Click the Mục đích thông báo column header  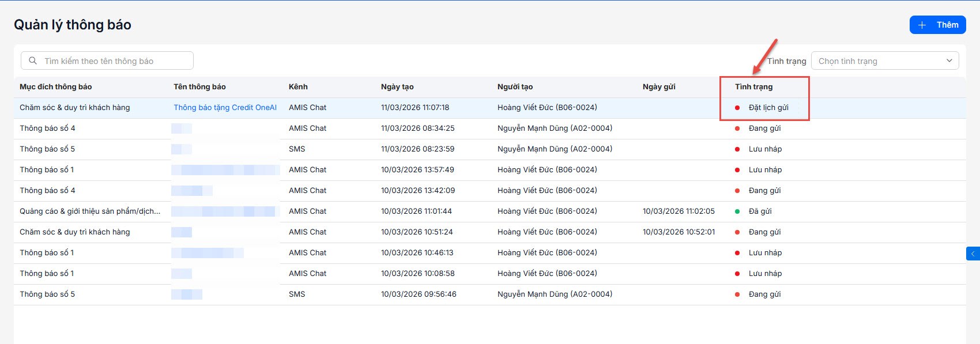pos(56,87)
